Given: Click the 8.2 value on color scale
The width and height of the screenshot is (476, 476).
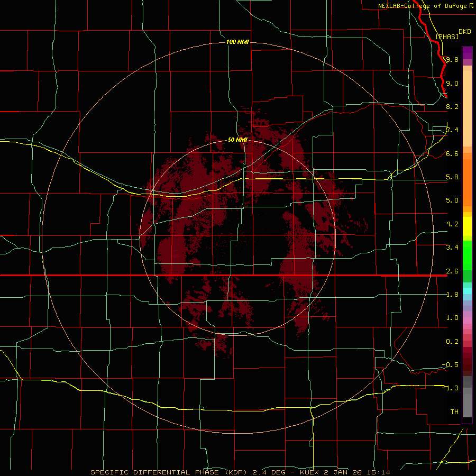Looking at the screenshot, I should click(452, 106).
